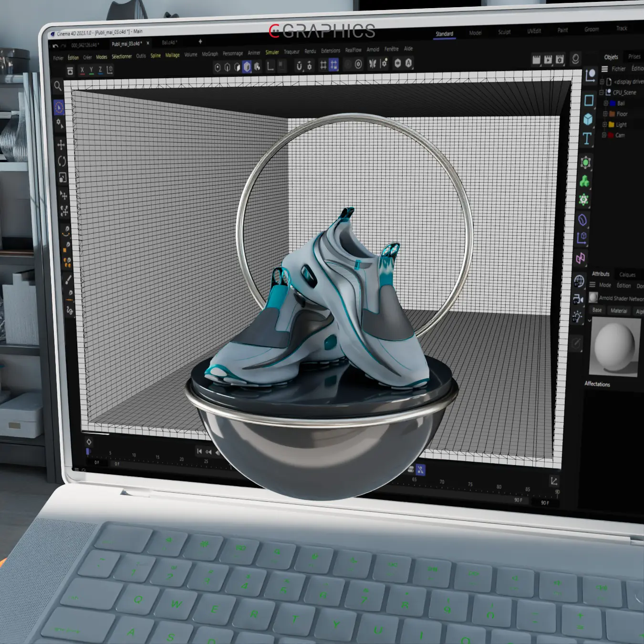
Task: Create a Text spline object
Action: coord(587,138)
